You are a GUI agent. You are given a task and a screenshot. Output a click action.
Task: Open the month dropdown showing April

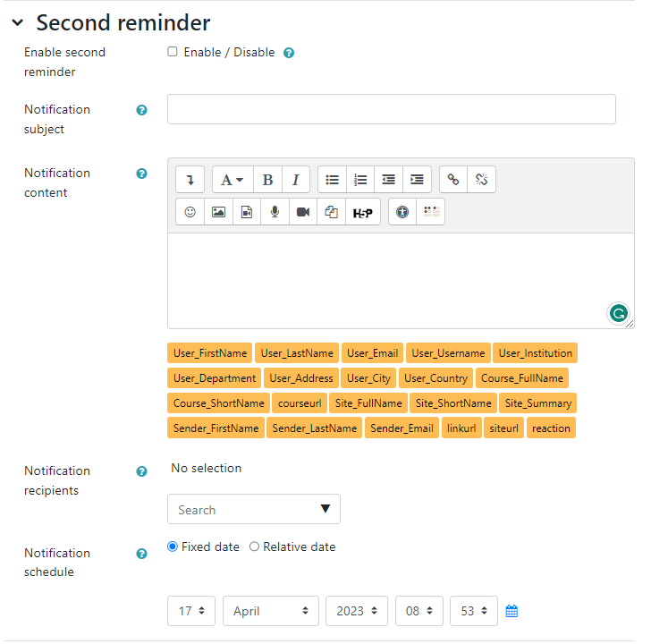[270, 611]
